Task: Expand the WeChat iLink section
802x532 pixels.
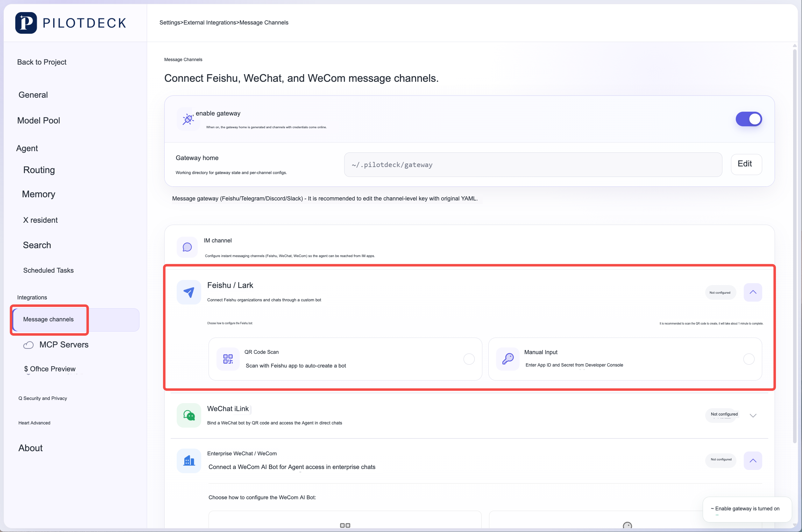Action: click(x=752, y=416)
